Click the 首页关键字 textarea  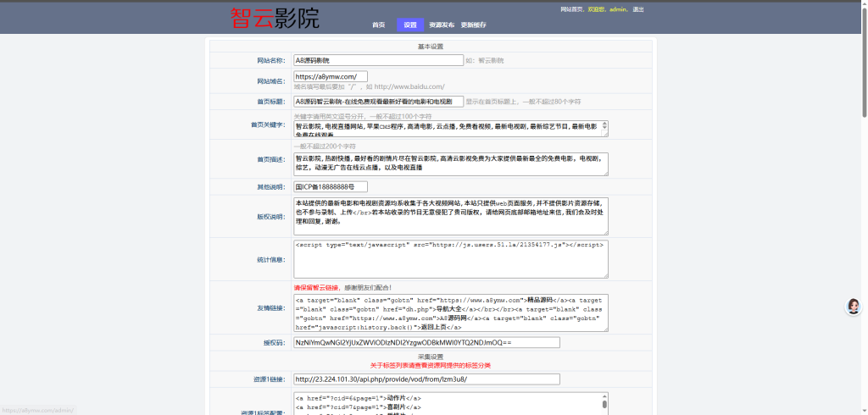(451, 129)
